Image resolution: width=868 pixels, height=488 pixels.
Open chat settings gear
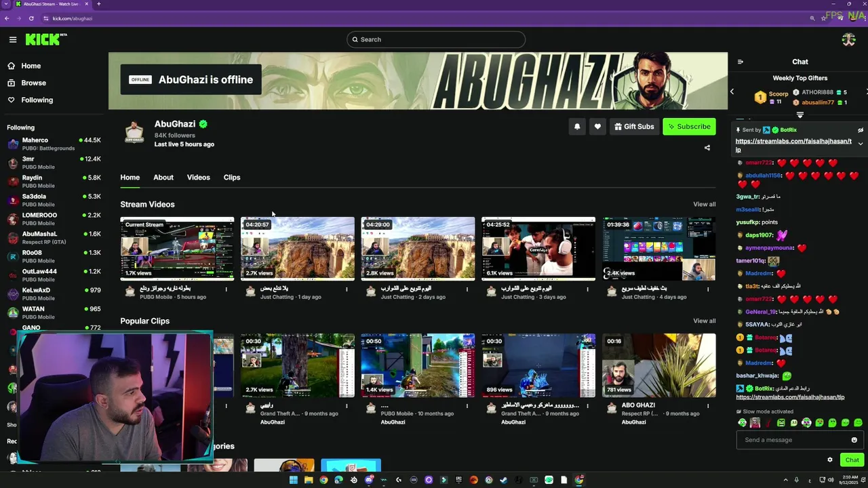coord(829,460)
